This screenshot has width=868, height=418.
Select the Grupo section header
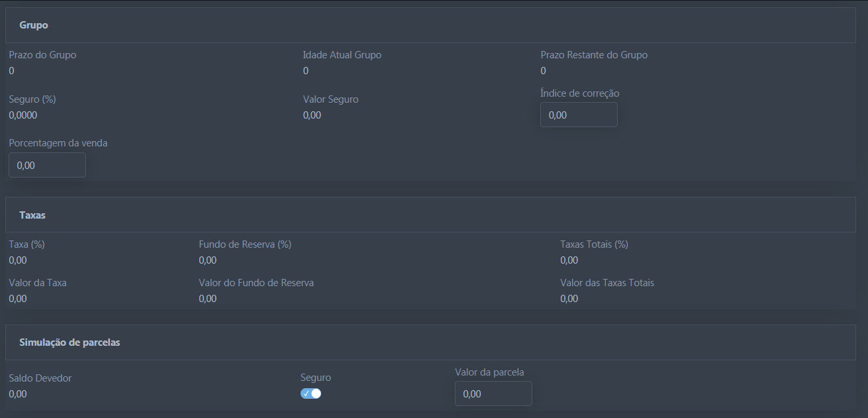(x=34, y=25)
